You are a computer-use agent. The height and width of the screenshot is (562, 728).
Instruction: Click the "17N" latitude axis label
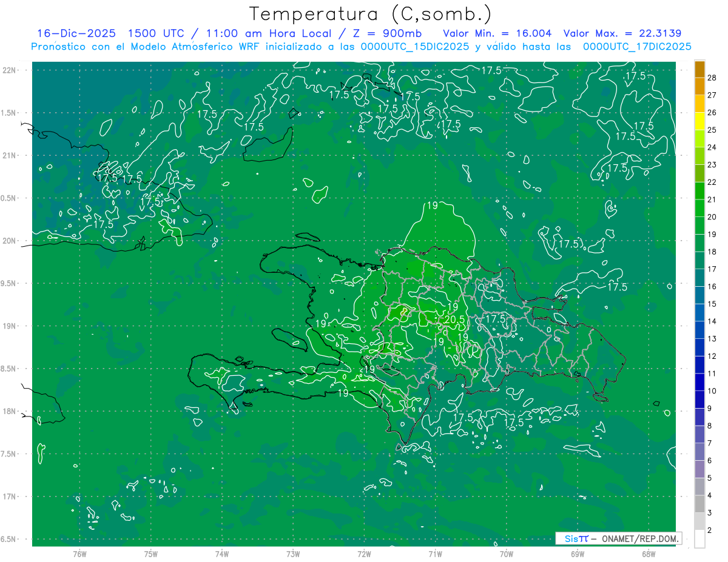[8, 497]
